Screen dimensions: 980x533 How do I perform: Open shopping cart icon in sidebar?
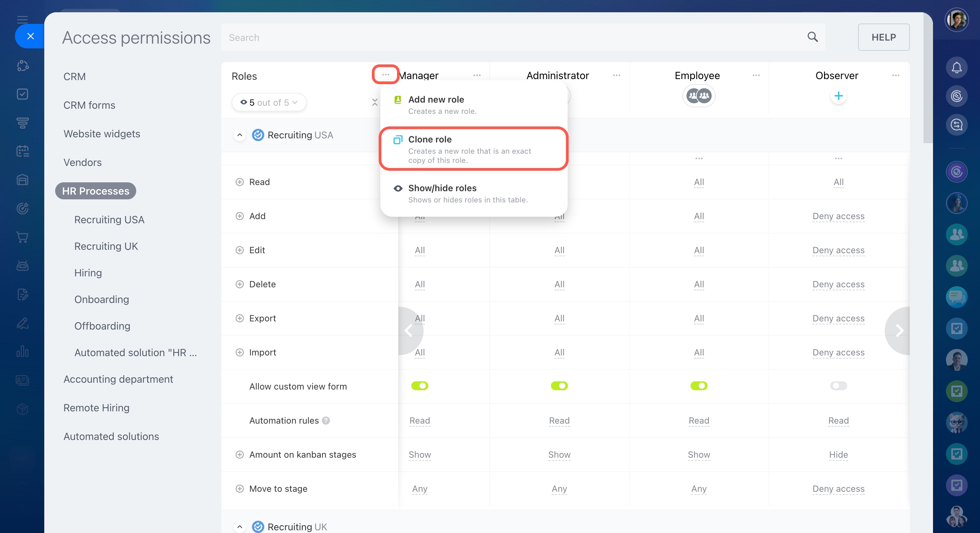click(22, 237)
